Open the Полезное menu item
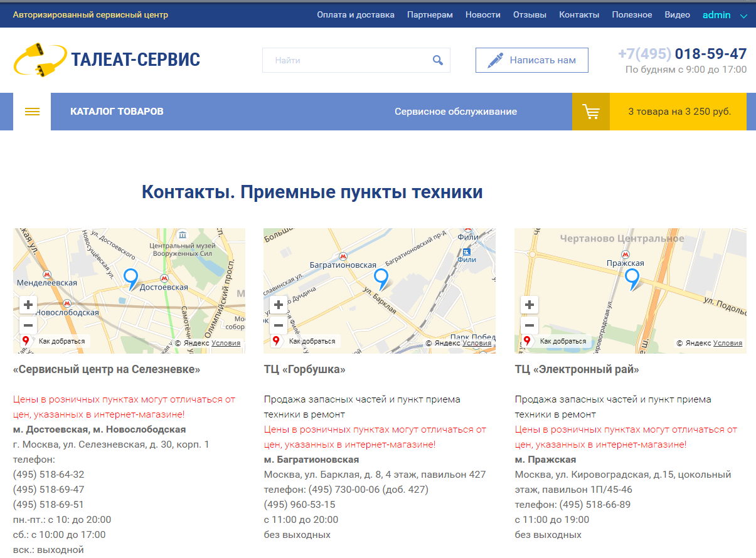The image size is (756, 558). pyautogui.click(x=632, y=15)
